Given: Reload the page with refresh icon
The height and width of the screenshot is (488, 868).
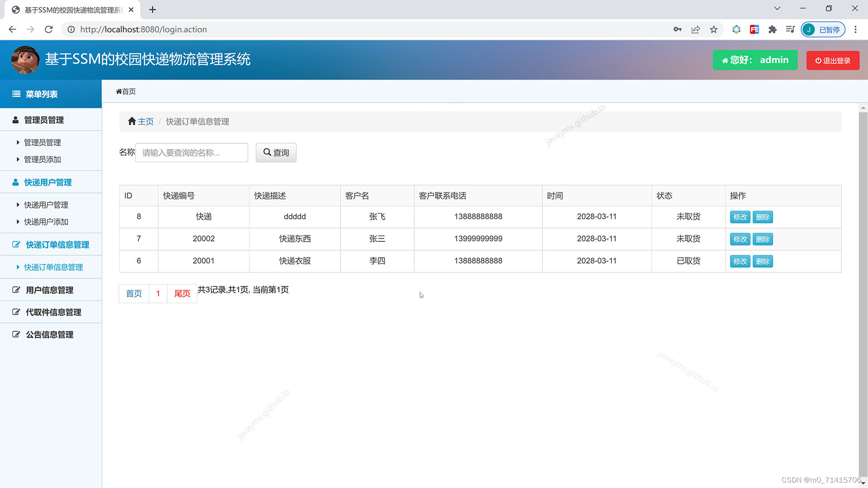Looking at the screenshot, I should click(49, 29).
